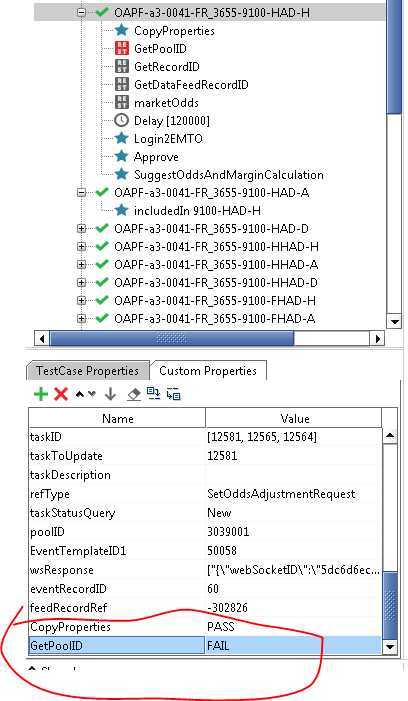This screenshot has height=701, width=408.
Task: Select the taskStatusQuery property name
Action: click(72, 513)
